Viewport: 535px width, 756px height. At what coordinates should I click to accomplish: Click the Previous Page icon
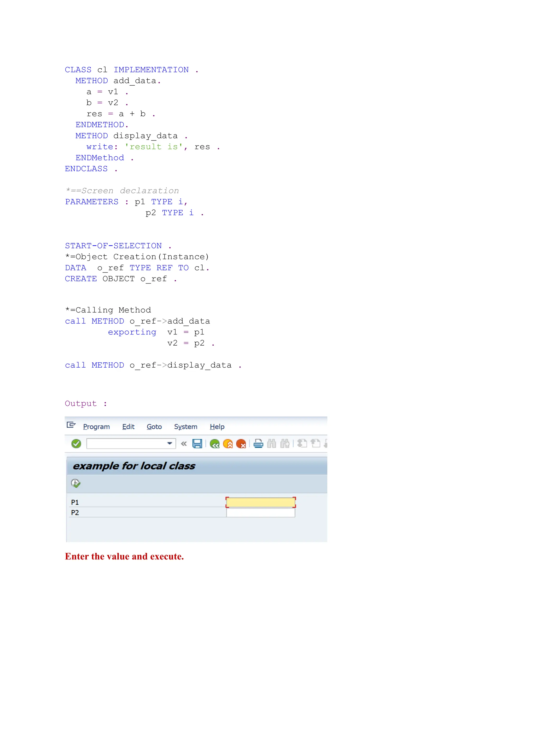point(315,444)
